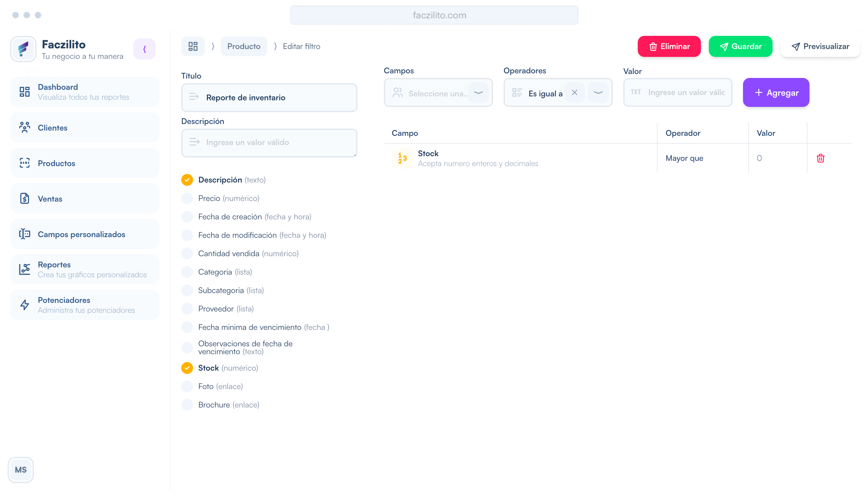The image size is (868, 491).
Task: Open the Campos dropdown selector
Action: point(438,93)
